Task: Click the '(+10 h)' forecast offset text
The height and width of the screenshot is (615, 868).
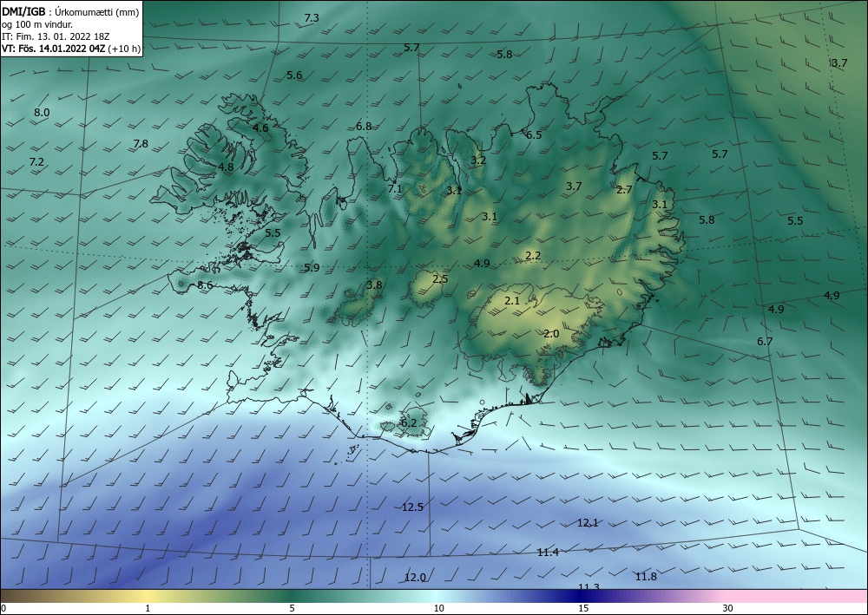Action: [x=124, y=49]
